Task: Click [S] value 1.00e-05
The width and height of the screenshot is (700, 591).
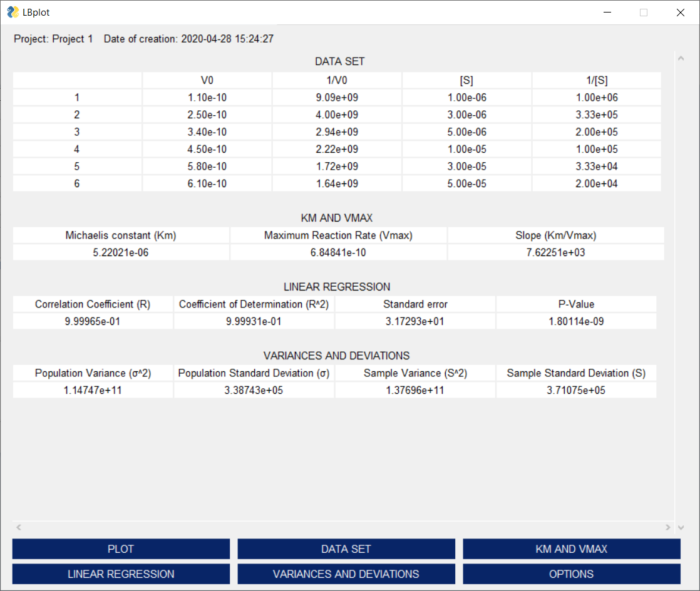Action: tap(467, 149)
